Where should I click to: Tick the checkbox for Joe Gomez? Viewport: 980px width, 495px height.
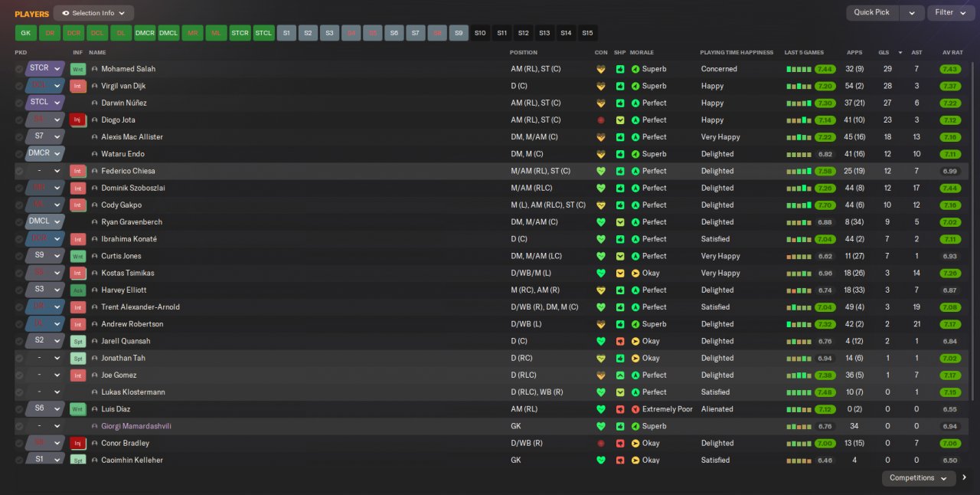[19, 375]
